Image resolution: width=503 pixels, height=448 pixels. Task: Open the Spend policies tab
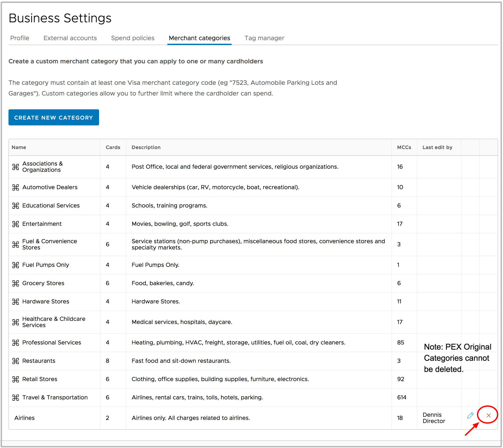[x=133, y=38]
